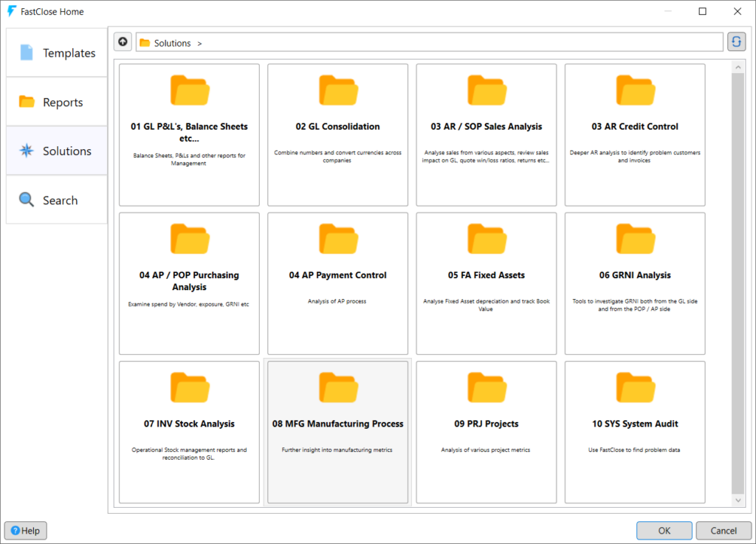Image resolution: width=756 pixels, height=544 pixels.
Task: Click the scrollbar up arrow
Action: 738,67
